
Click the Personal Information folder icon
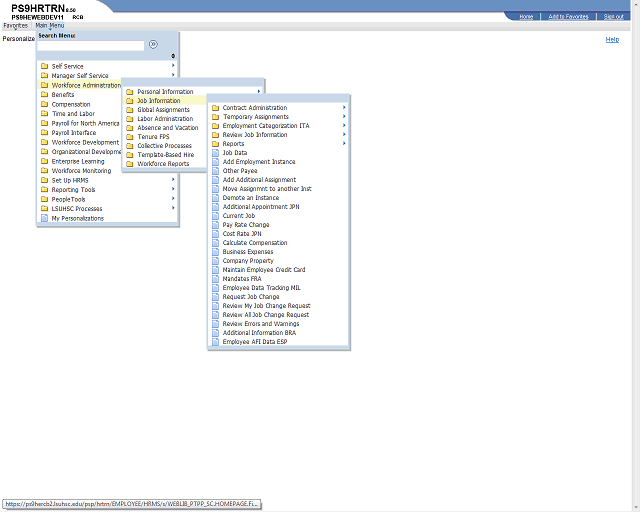(x=130, y=92)
